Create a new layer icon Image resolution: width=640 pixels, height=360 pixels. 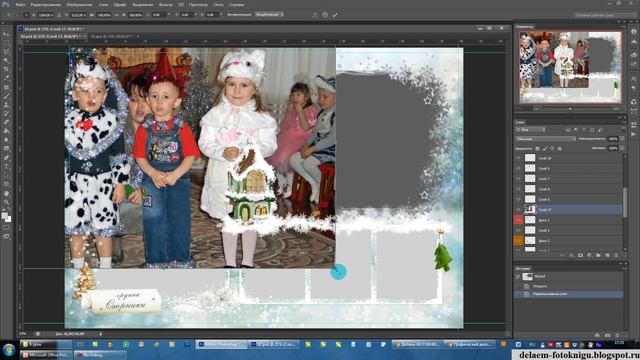tap(607, 256)
